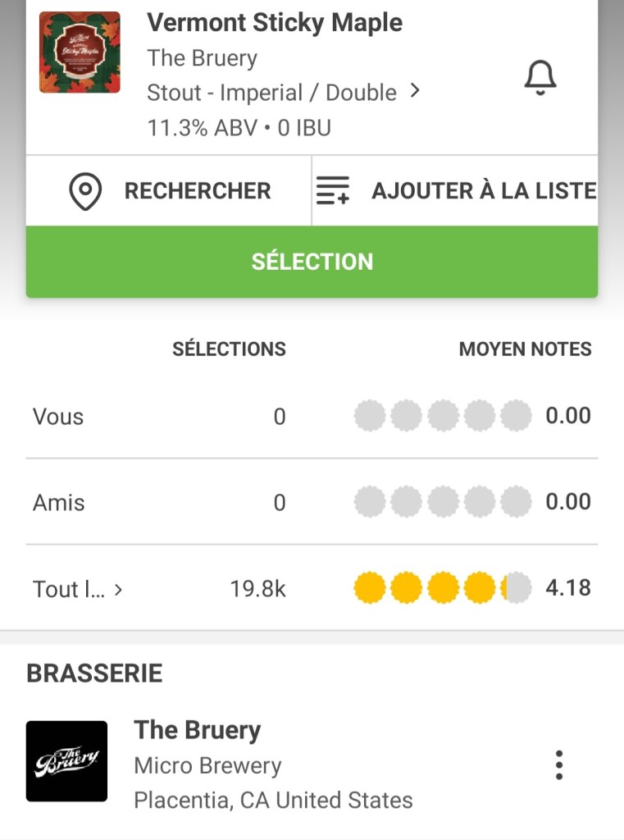Tap the 19.8k total selections count
Image resolution: width=624 pixels, height=840 pixels.
pyautogui.click(x=257, y=589)
